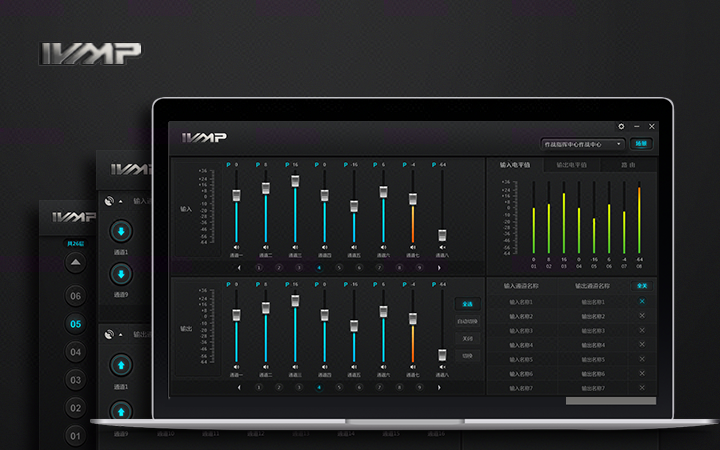Viewport: 720px width, 450px height.
Task: Click the next page arrow under output faders
Action: point(439,387)
